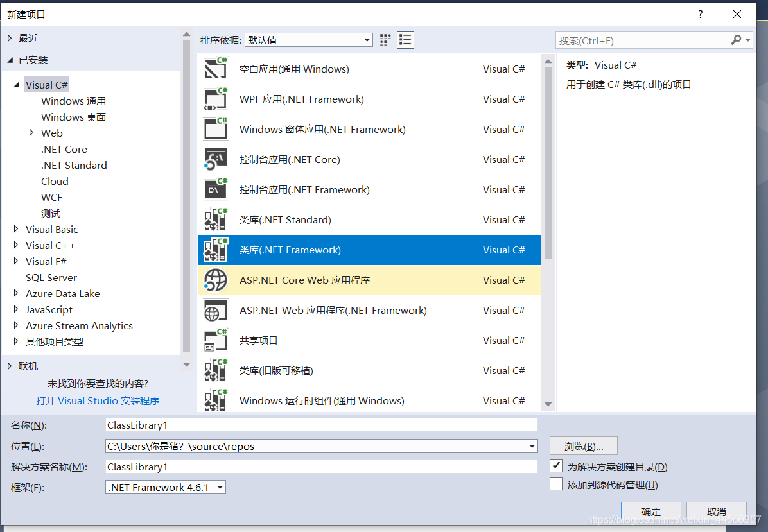The width and height of the screenshot is (768, 532).
Task: Select WPF 应用(.NET Framework) template text
Action: point(302,99)
